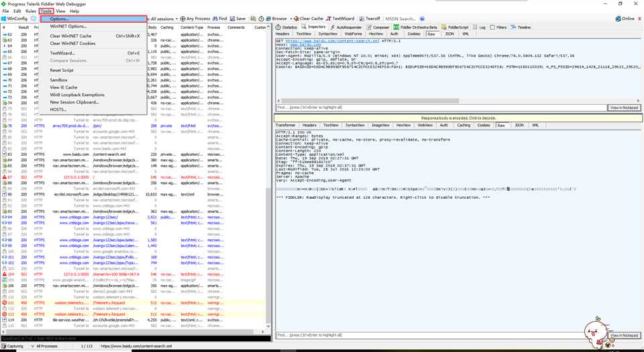Select TextWizard in the Tools menu
This screenshot has height=352, width=644.
[x=93, y=53]
